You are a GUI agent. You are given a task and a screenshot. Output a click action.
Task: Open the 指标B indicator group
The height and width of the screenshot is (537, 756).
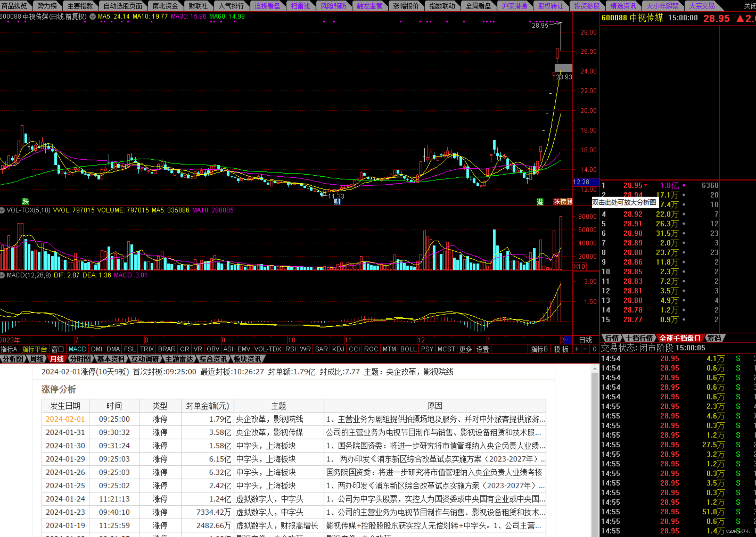tap(539, 349)
